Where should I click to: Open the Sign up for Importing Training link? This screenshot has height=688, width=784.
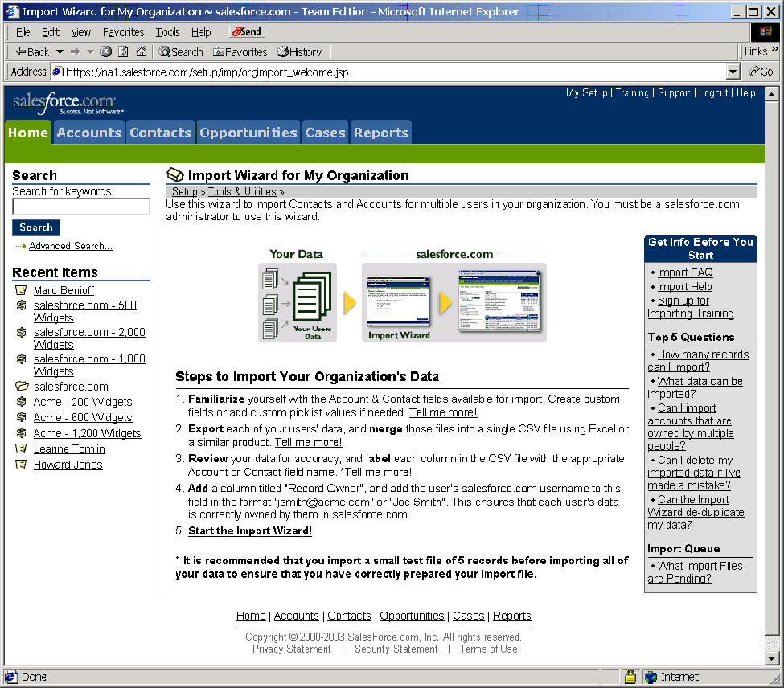(x=691, y=307)
